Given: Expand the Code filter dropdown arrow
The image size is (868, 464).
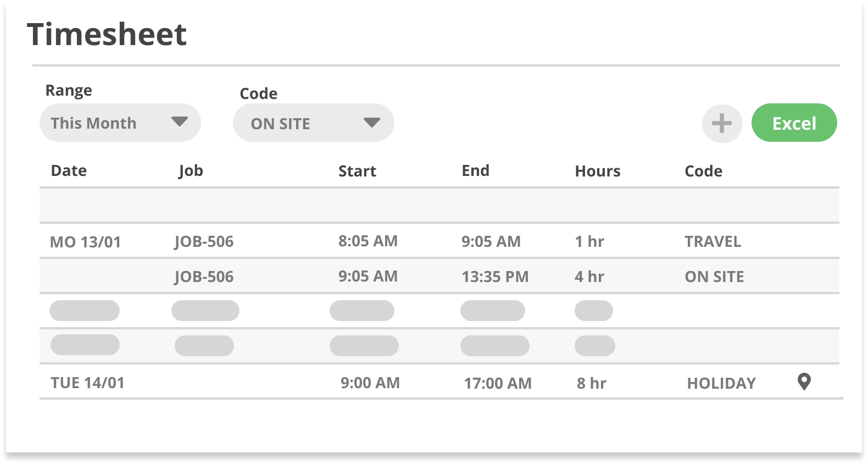Looking at the screenshot, I should [372, 123].
